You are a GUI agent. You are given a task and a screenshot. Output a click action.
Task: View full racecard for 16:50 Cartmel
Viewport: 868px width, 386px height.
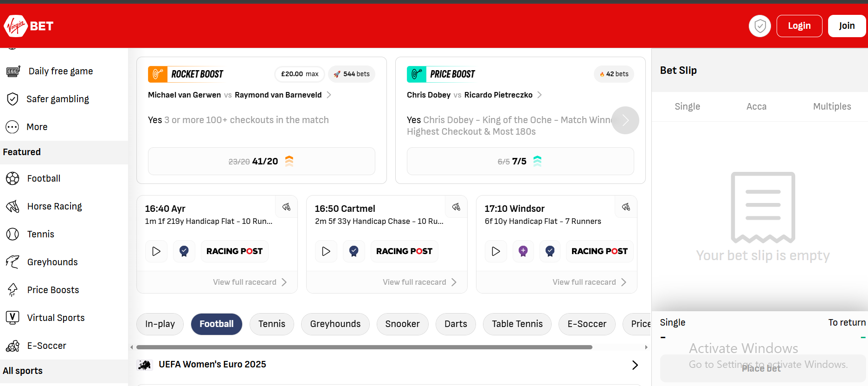pyautogui.click(x=420, y=282)
